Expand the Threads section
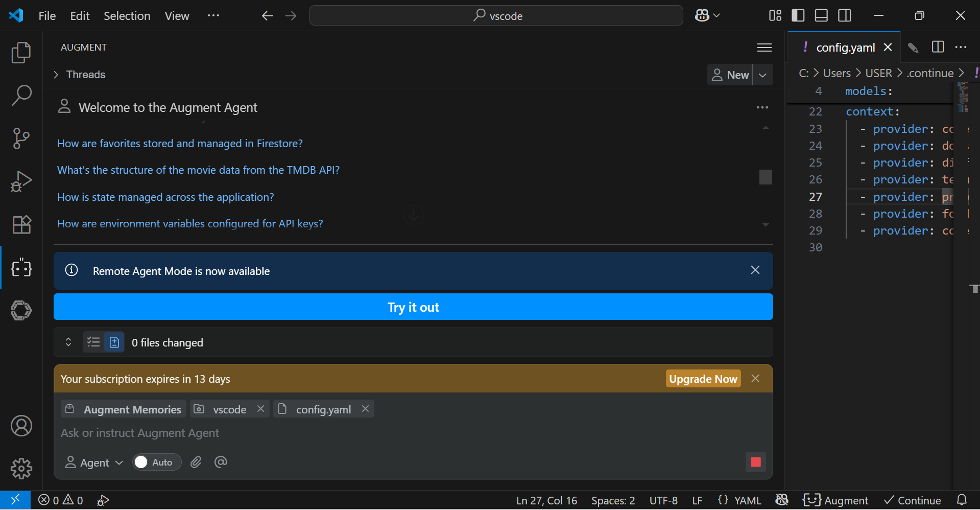This screenshot has height=510, width=980. pos(56,75)
